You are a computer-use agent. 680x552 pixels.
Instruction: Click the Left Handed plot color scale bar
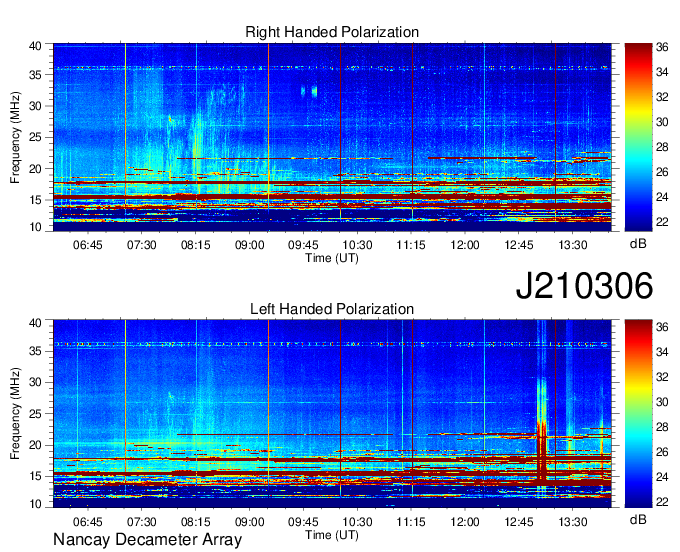tap(638, 413)
